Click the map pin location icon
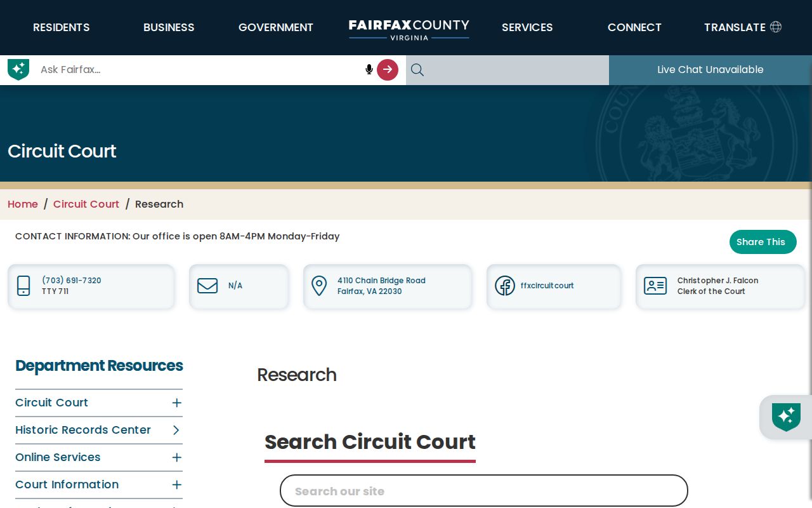This screenshot has width=812, height=508. pos(319,286)
